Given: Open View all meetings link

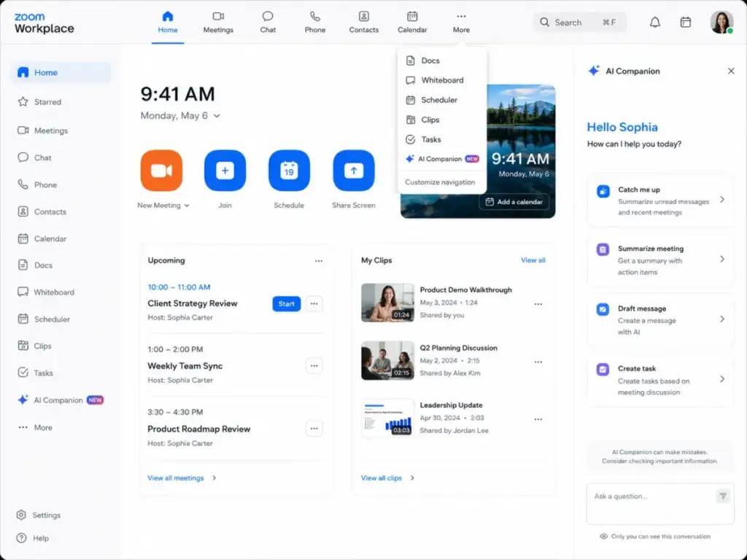Looking at the screenshot, I should [x=182, y=478].
